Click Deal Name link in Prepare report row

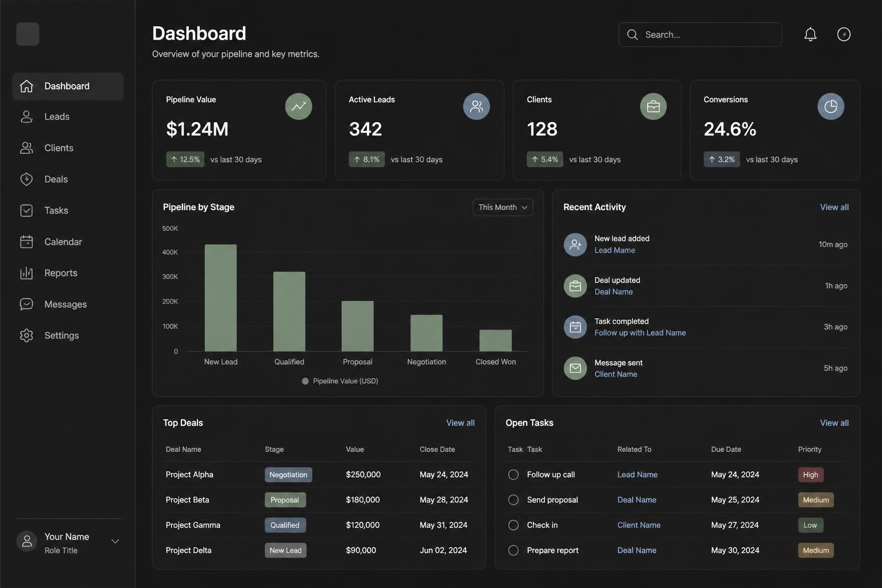coord(637,551)
